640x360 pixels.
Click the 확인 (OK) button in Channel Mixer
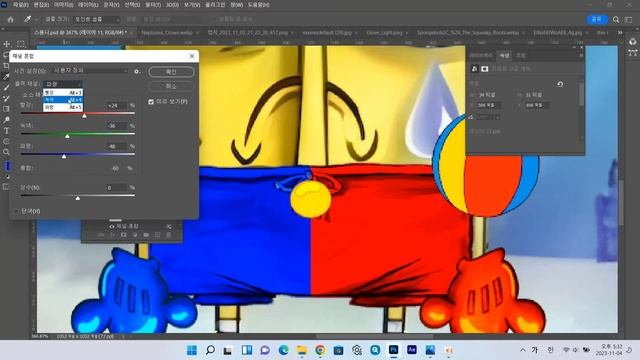[x=171, y=72]
